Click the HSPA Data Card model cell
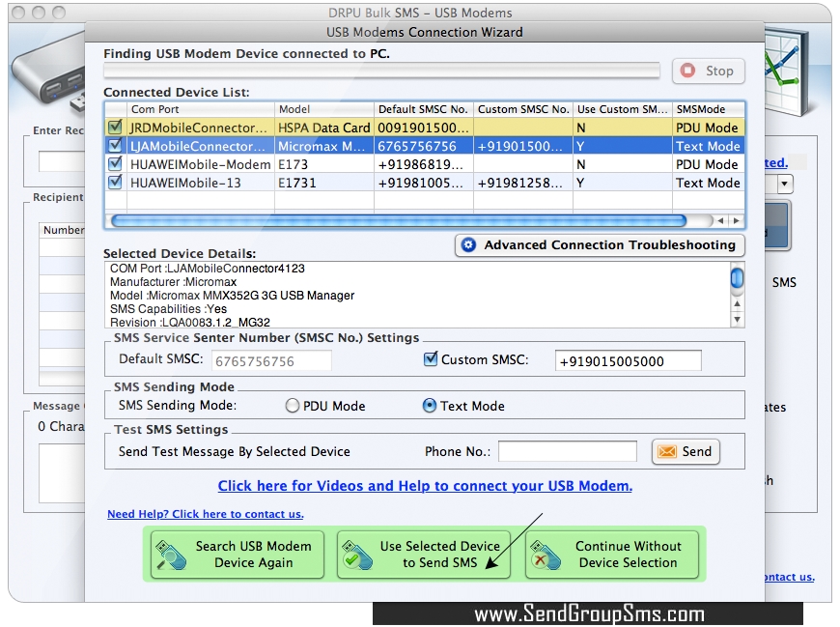 [324, 128]
